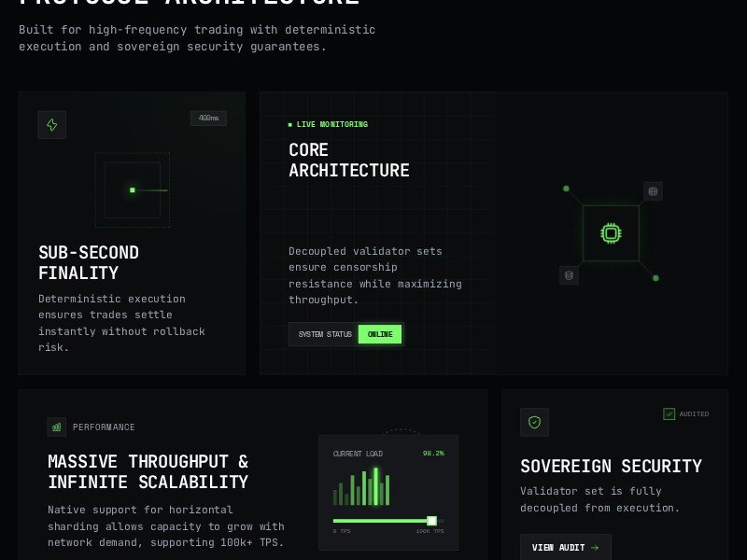Click the green connection dot at the cube's top-left corner

point(566,189)
